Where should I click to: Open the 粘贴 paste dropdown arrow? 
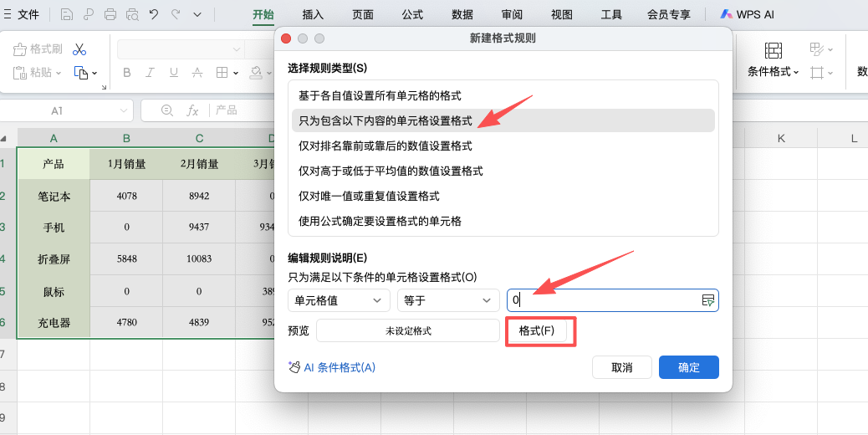point(58,73)
